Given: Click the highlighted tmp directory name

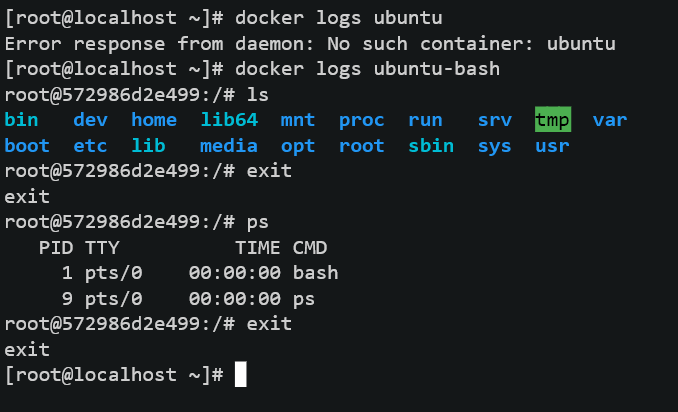Looking at the screenshot, I should (x=553, y=120).
